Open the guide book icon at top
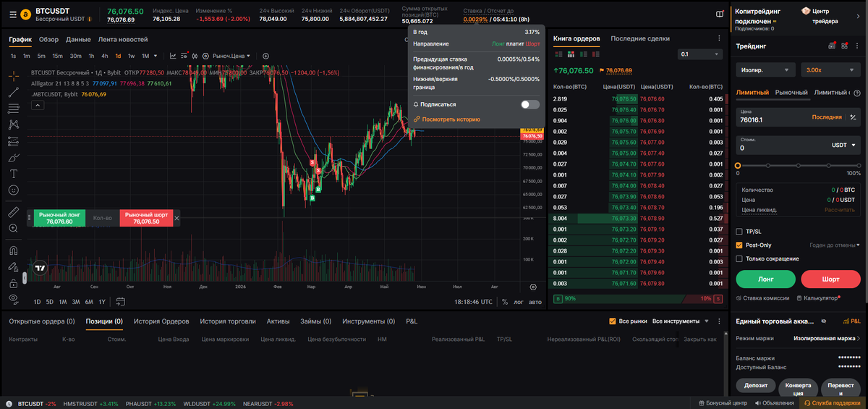 pyautogui.click(x=718, y=14)
